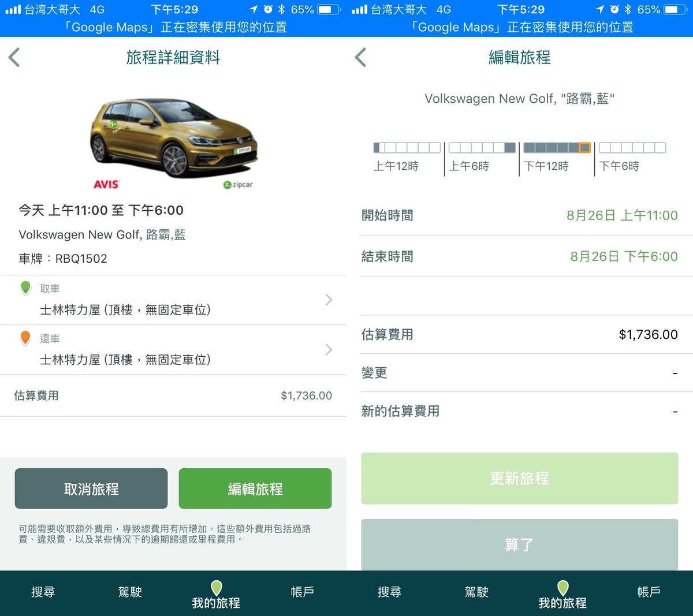
Task: Tap 算了 button to dismiss editing
Action: coord(520,544)
